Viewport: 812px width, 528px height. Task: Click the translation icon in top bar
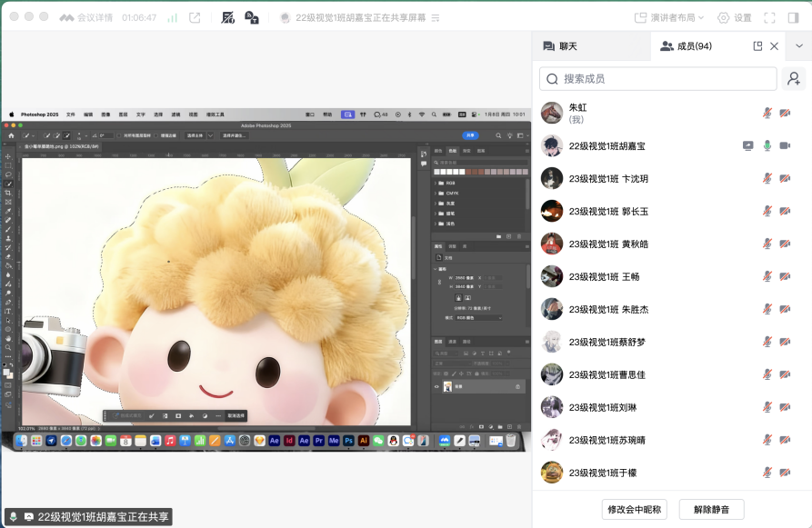click(x=251, y=17)
